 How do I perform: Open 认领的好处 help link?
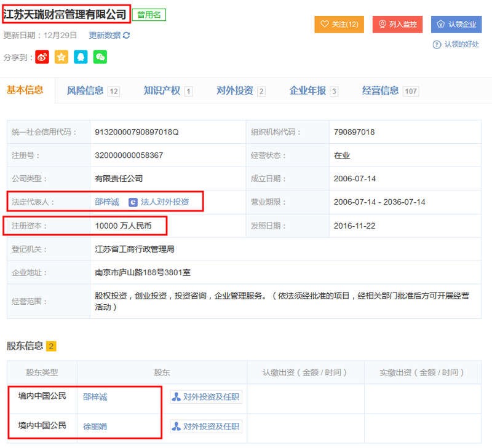click(462, 44)
